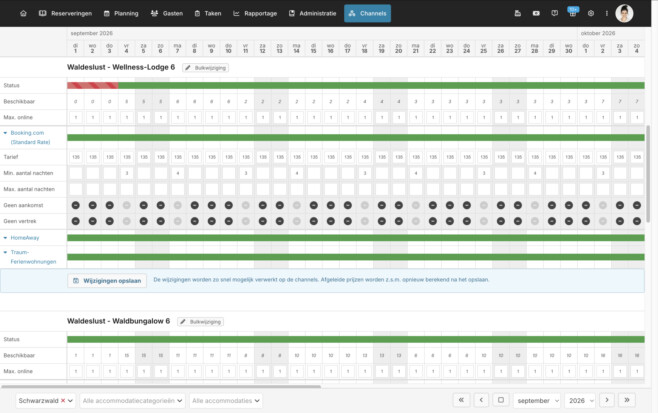Viewport: 658px width, 413px height.
Task: Expand the HomeAway channel row
Action: [21, 238]
